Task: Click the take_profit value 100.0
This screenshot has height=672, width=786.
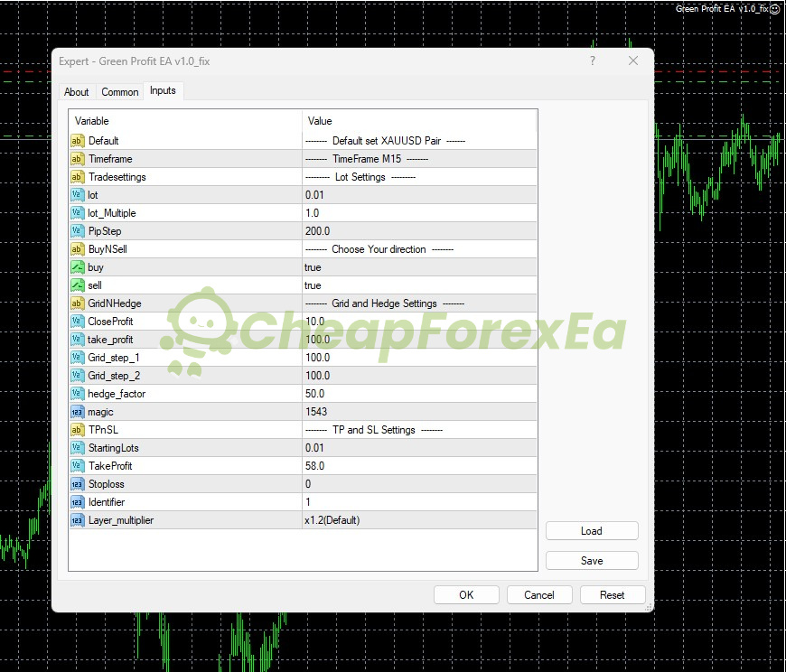Action: [419, 340]
